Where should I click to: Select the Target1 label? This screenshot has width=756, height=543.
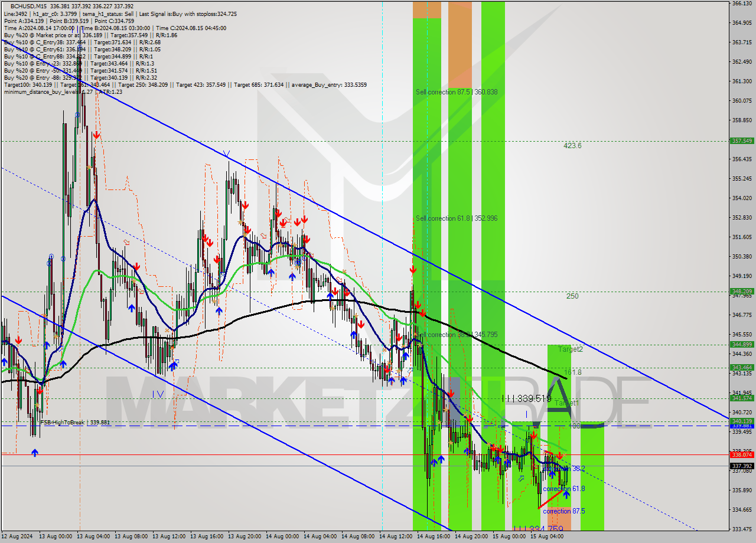point(567,403)
